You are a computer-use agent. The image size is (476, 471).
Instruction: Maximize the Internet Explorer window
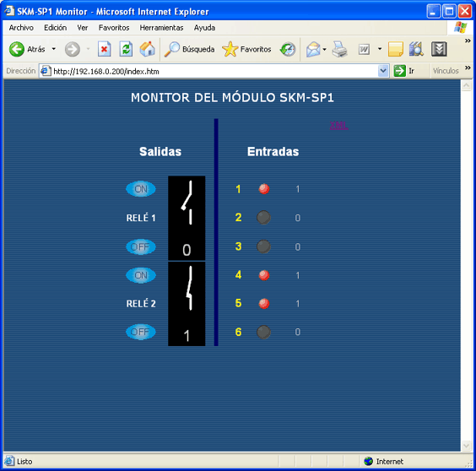(449, 12)
